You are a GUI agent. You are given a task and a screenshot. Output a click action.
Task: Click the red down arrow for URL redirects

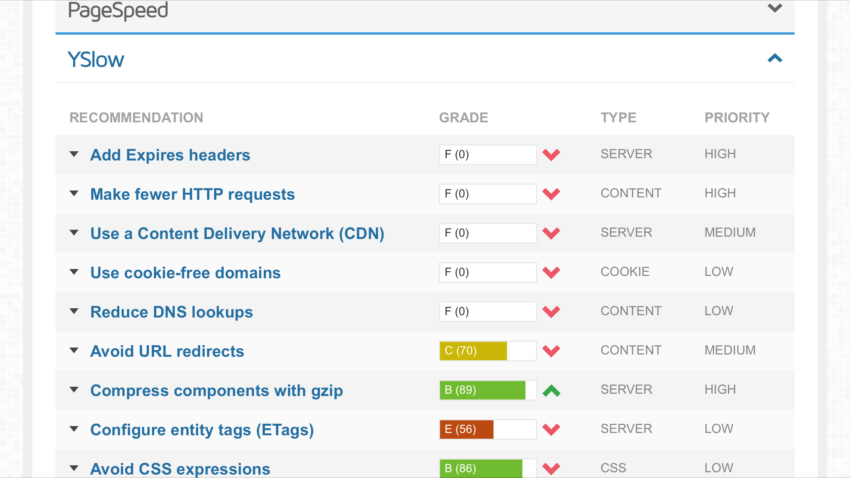click(551, 351)
